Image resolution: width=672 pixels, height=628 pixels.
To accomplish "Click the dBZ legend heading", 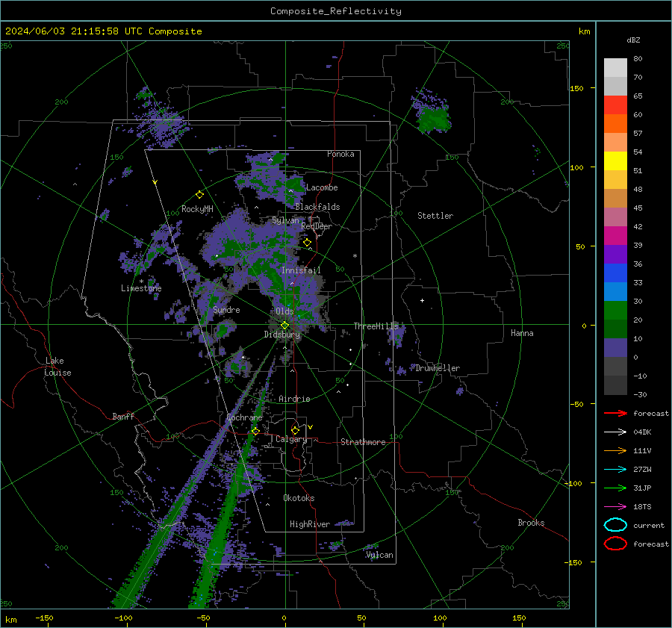I will (x=633, y=40).
